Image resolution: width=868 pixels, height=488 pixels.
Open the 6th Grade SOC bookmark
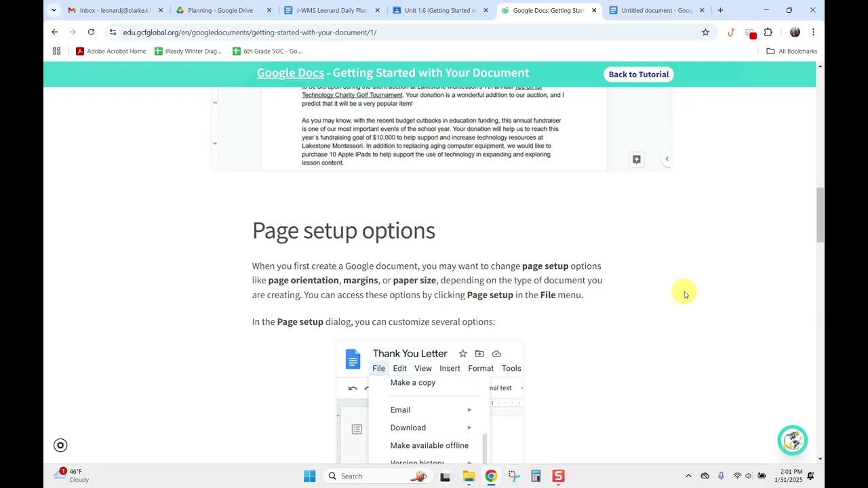(x=267, y=51)
